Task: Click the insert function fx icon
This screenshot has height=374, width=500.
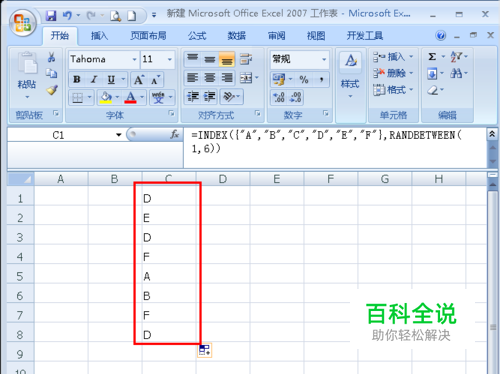Action: pos(174,135)
